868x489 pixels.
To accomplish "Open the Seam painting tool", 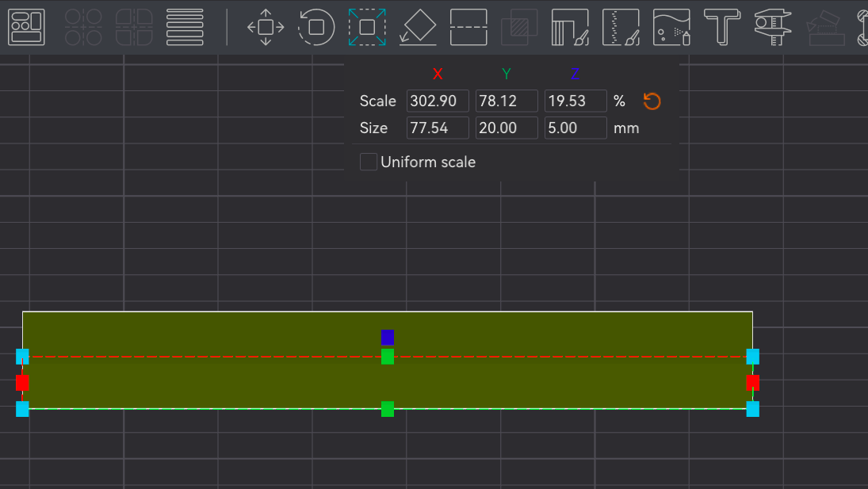I will point(621,27).
